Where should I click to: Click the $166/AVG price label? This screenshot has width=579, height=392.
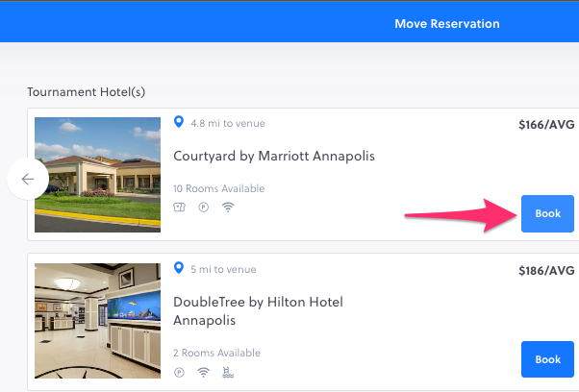[x=545, y=124]
